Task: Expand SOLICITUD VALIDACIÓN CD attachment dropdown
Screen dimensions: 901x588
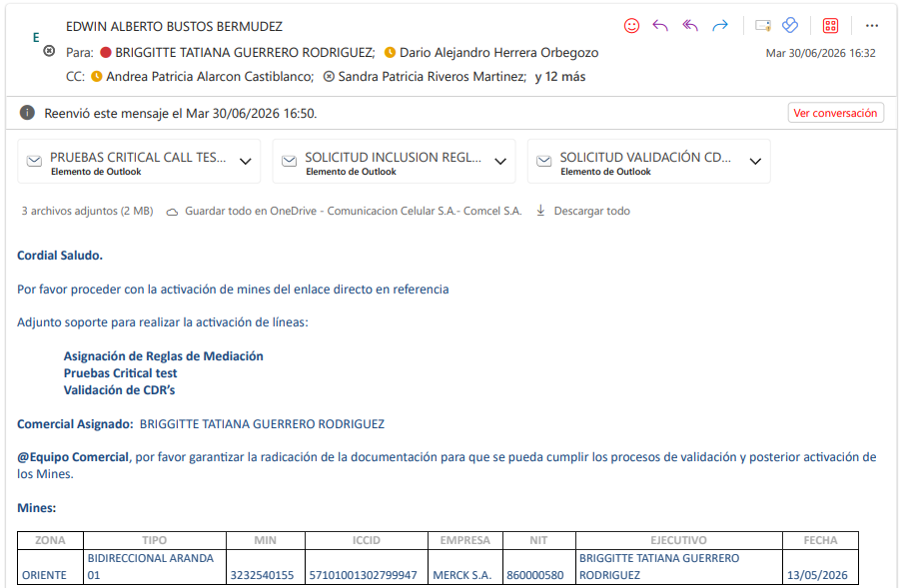Action: (755, 162)
